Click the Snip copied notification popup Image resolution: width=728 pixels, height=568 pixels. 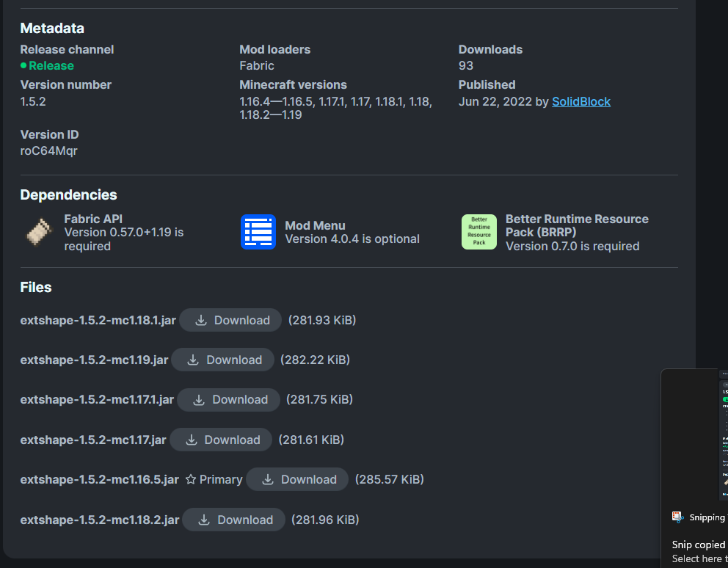click(697, 545)
